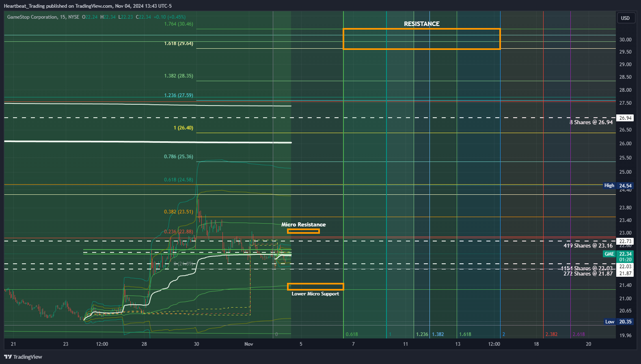Viewport: 641px width, 364px height.
Task: Select the 0.618 (24.58) Fibonacci label
Action: 179,180
